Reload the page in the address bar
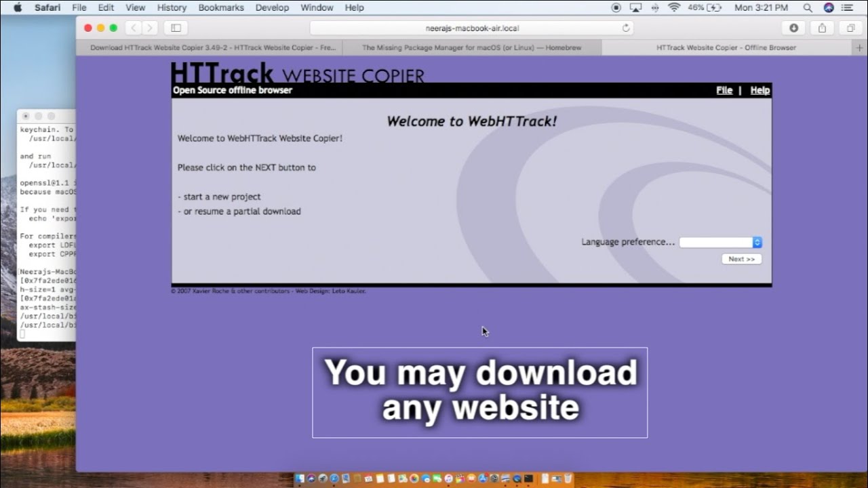This screenshot has height=488, width=868. click(x=626, y=28)
